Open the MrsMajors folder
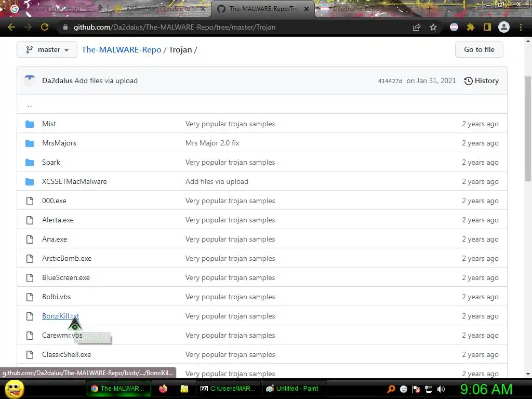Viewport: 532px width, 399px height. [x=59, y=143]
